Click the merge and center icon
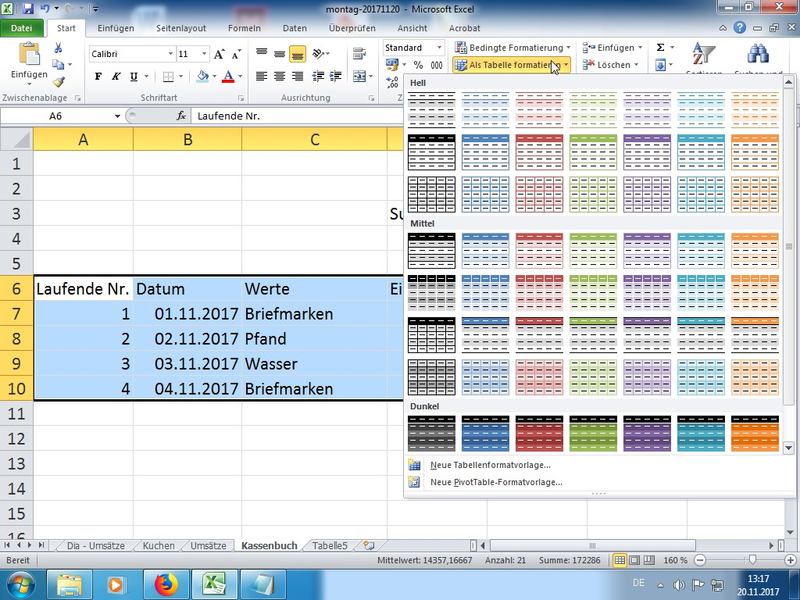Screen dimensions: 800x600 (359, 77)
